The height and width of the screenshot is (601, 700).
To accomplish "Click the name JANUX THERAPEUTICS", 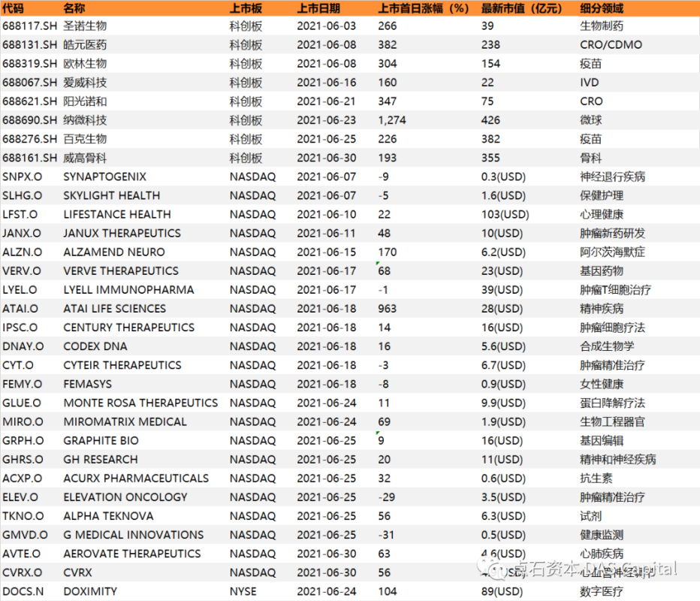I will (x=122, y=233).
